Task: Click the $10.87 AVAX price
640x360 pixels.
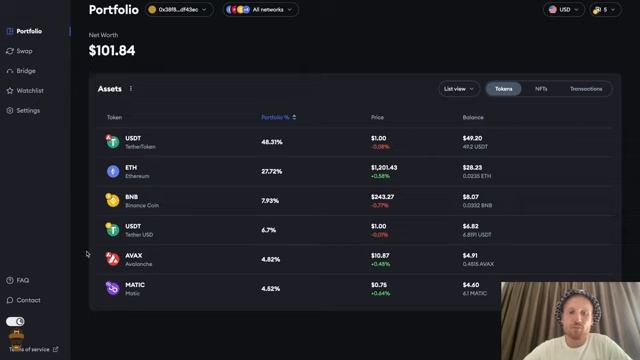Action: point(380,256)
